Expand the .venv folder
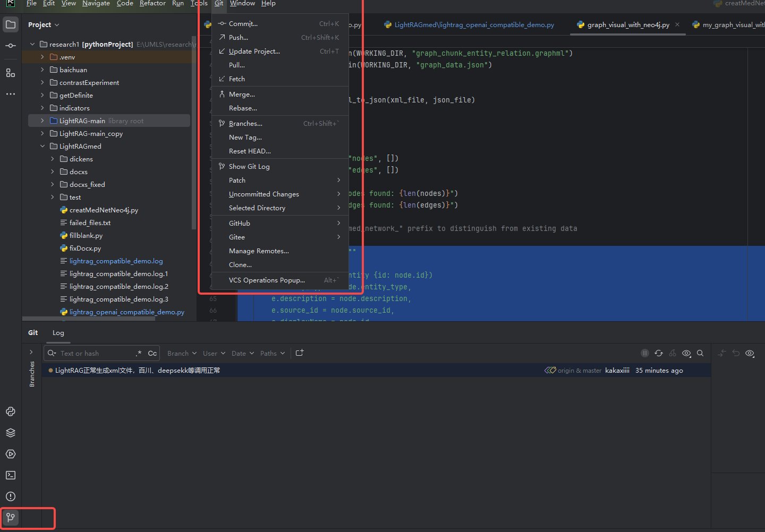The width and height of the screenshot is (765, 532). [42, 57]
